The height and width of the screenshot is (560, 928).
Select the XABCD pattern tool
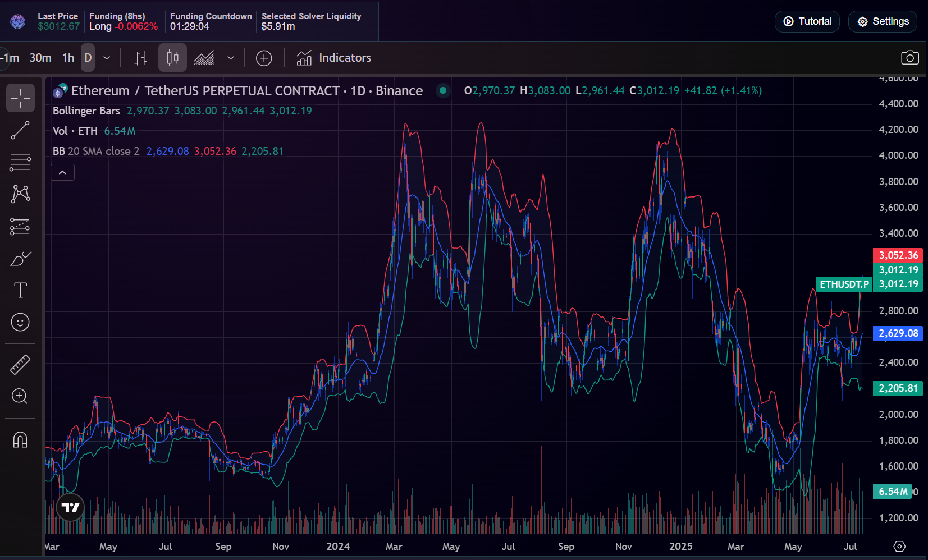(20, 194)
